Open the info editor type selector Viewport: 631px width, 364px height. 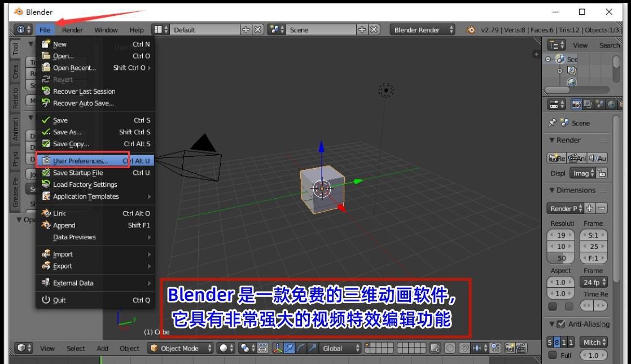pos(23,30)
